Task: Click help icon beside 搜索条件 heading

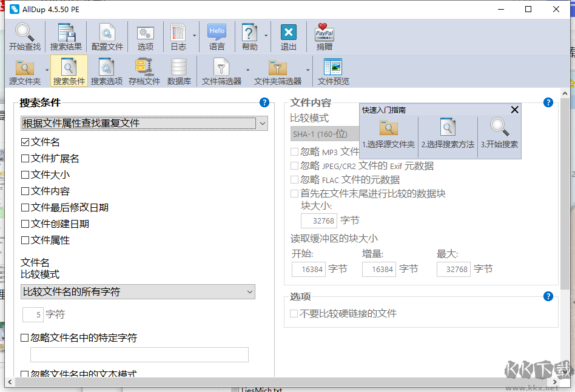Action: [x=264, y=102]
